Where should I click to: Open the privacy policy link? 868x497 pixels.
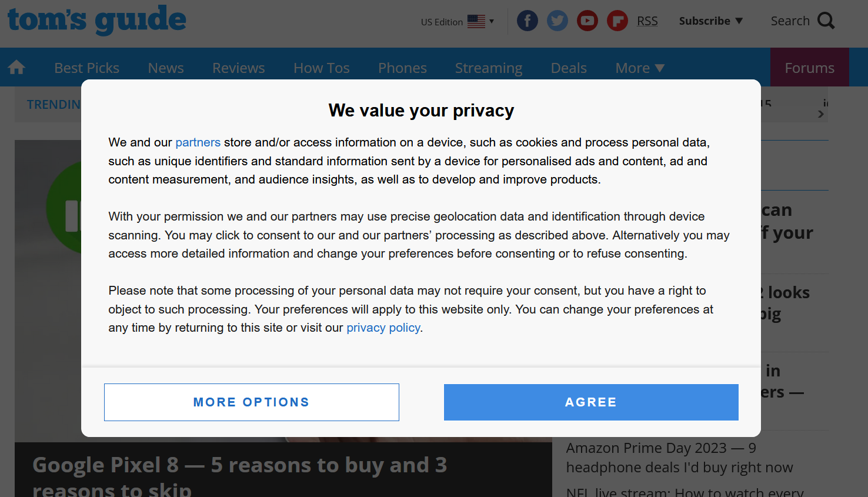tap(383, 327)
